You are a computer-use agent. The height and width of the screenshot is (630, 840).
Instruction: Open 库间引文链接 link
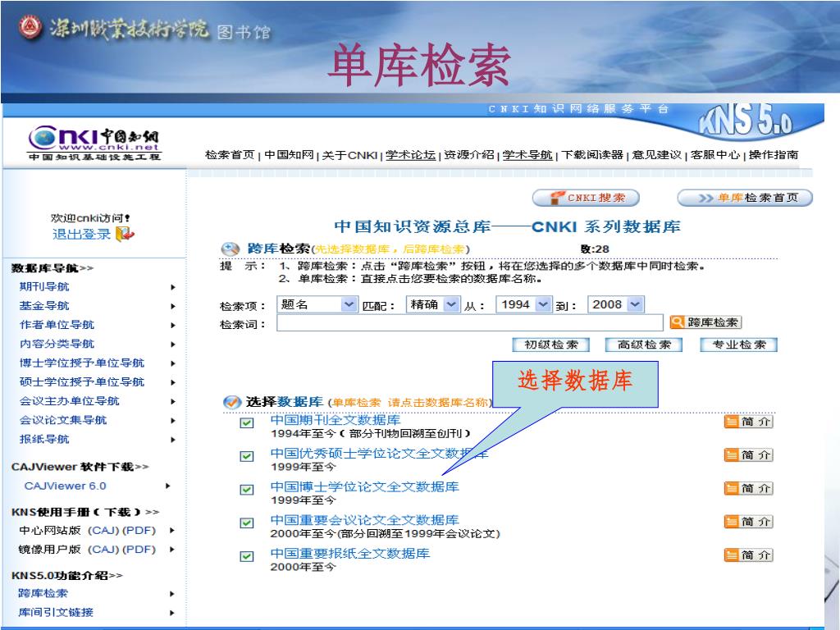[x=56, y=612]
